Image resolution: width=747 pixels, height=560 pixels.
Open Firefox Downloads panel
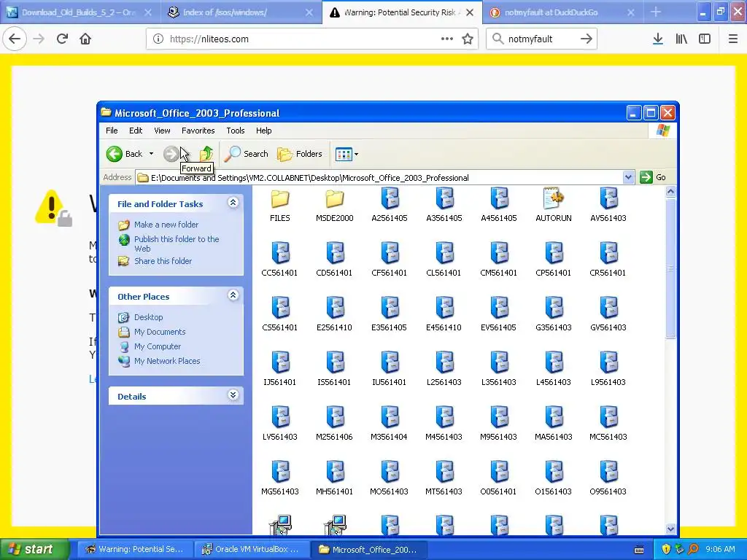point(658,39)
